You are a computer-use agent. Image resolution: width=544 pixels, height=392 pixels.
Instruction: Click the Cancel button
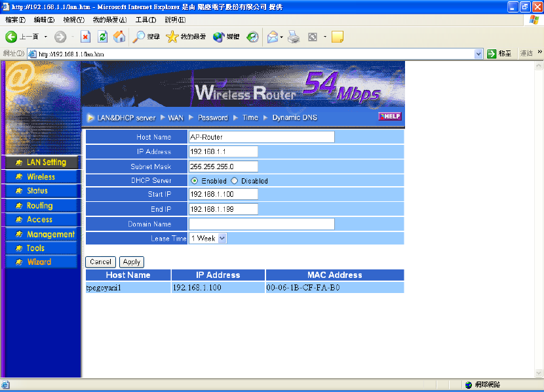pyautogui.click(x=101, y=262)
